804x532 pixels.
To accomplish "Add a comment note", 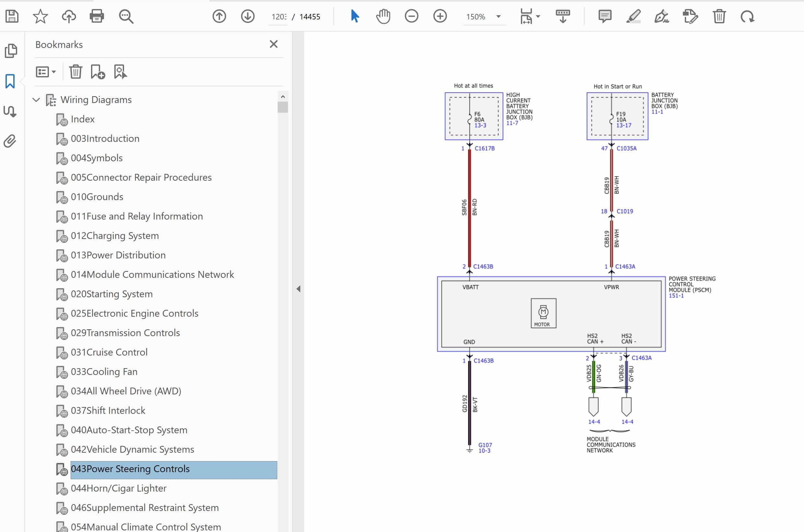I will coord(605,16).
